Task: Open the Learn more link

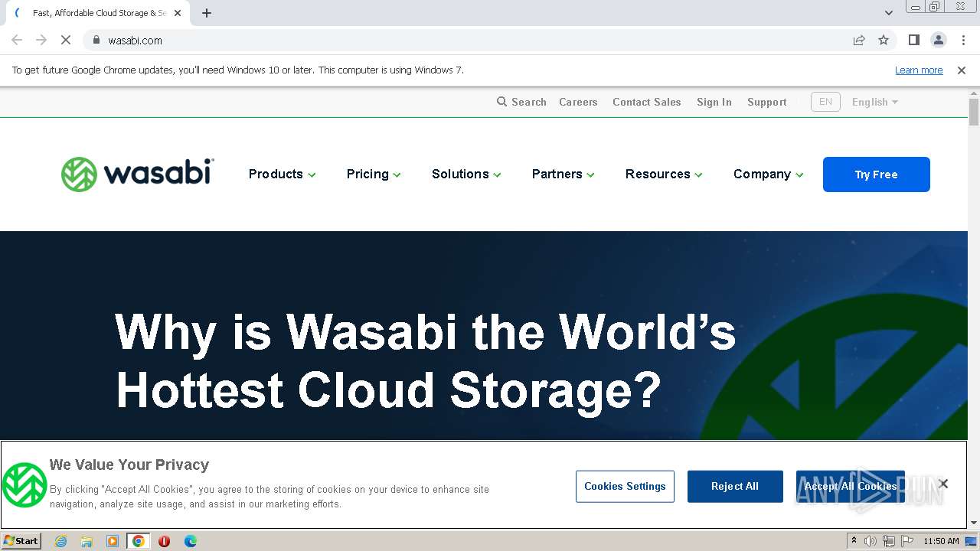Action: tap(919, 70)
